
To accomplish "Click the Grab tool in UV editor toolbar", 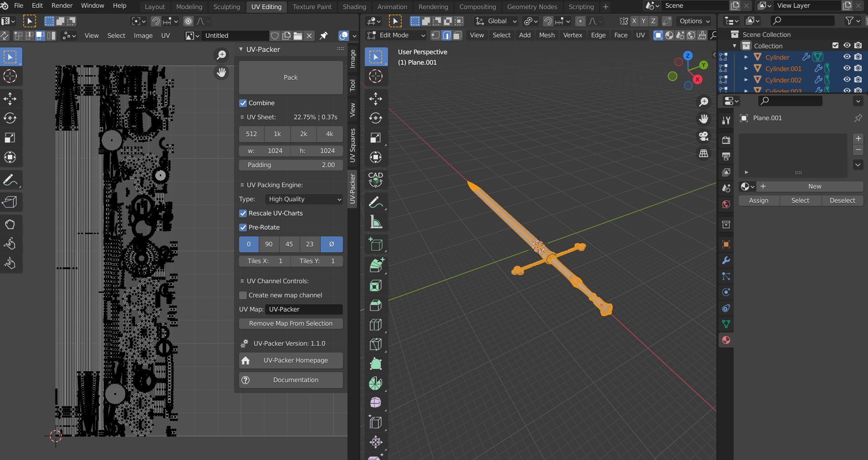I will tap(10, 224).
